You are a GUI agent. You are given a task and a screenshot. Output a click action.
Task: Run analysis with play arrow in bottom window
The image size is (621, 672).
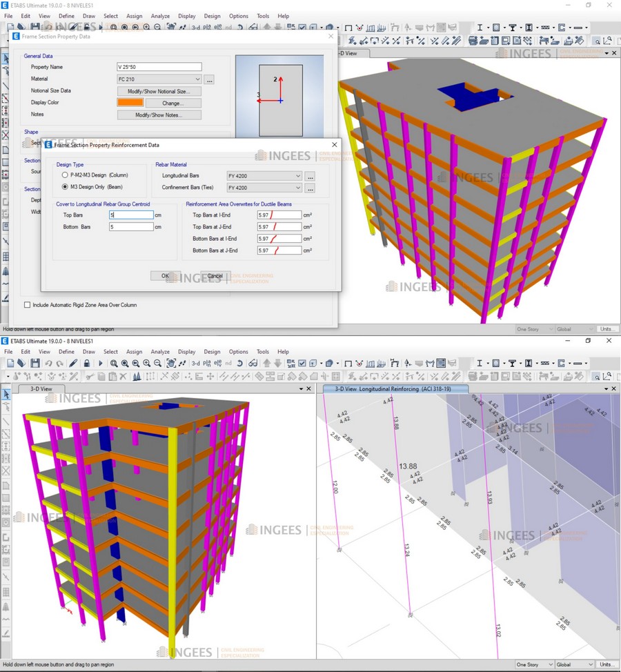pyautogui.click(x=100, y=364)
